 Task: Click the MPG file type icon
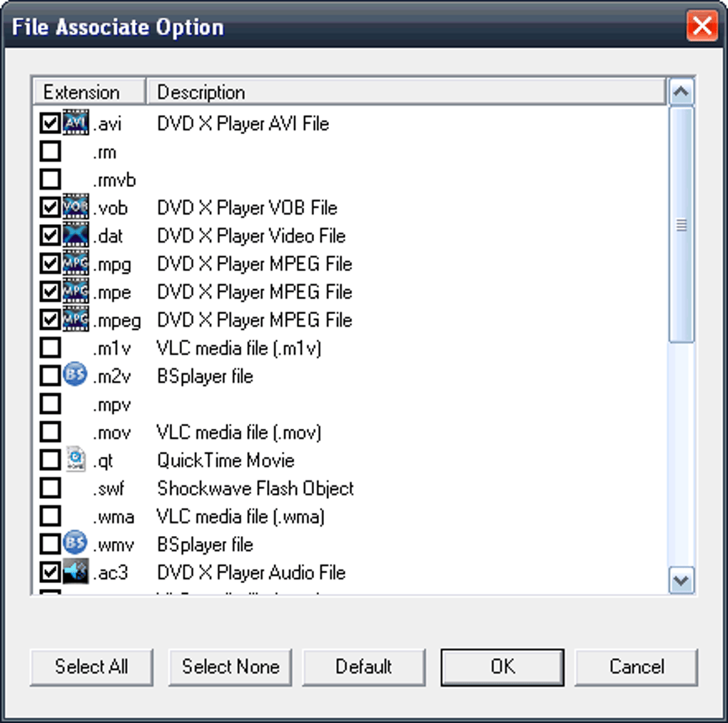(x=76, y=264)
